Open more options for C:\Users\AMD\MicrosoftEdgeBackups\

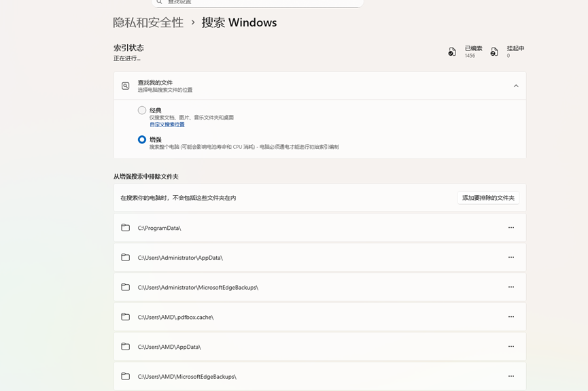point(511,376)
